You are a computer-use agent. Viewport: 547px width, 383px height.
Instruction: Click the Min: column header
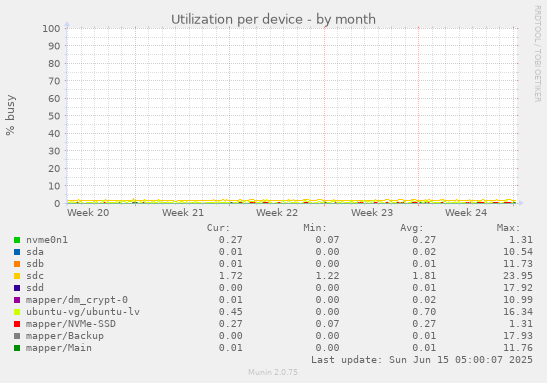click(x=315, y=228)
